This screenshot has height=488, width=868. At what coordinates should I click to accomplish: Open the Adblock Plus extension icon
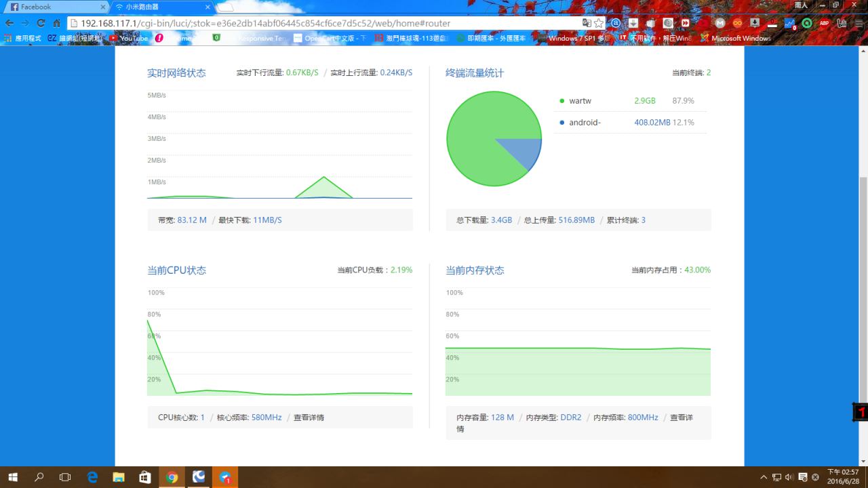click(825, 23)
